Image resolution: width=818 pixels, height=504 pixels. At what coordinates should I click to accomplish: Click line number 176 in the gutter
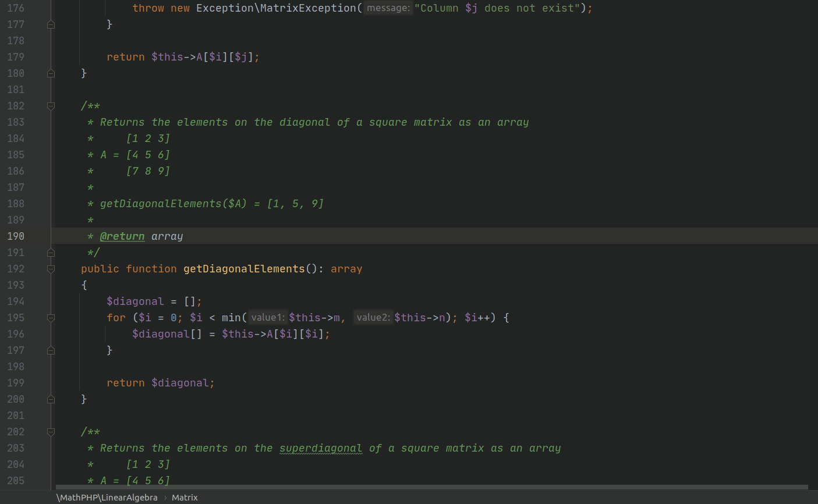coord(16,8)
